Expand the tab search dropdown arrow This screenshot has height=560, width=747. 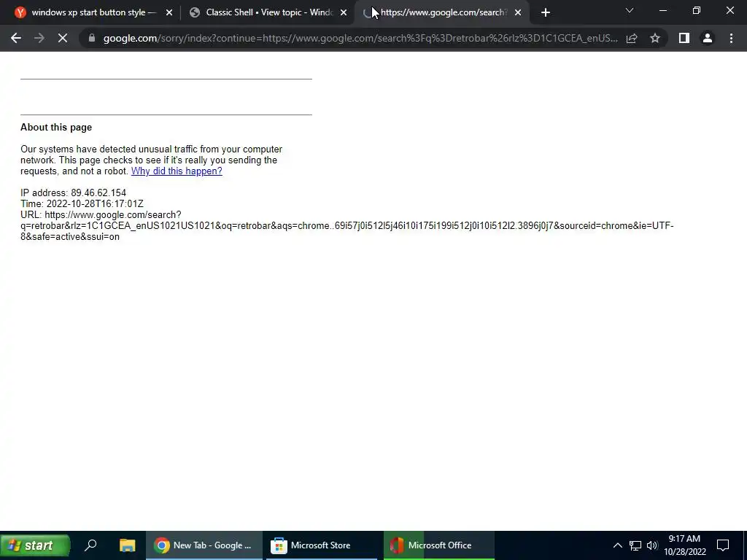630,10
